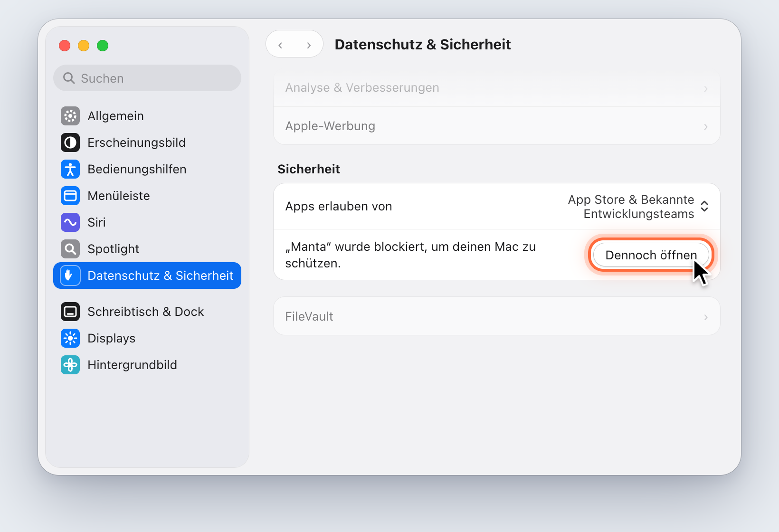Click the Manta blocked message text

point(410,255)
